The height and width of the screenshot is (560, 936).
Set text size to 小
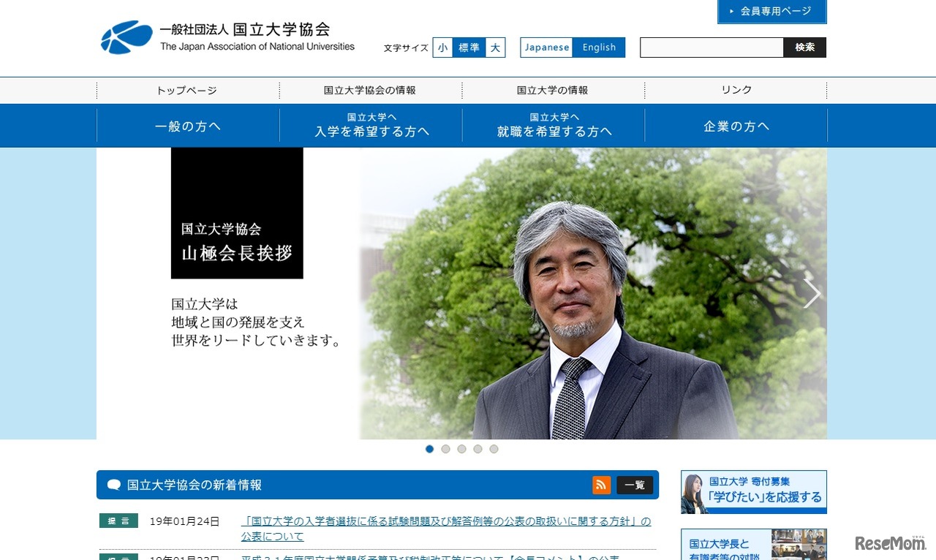click(x=443, y=48)
